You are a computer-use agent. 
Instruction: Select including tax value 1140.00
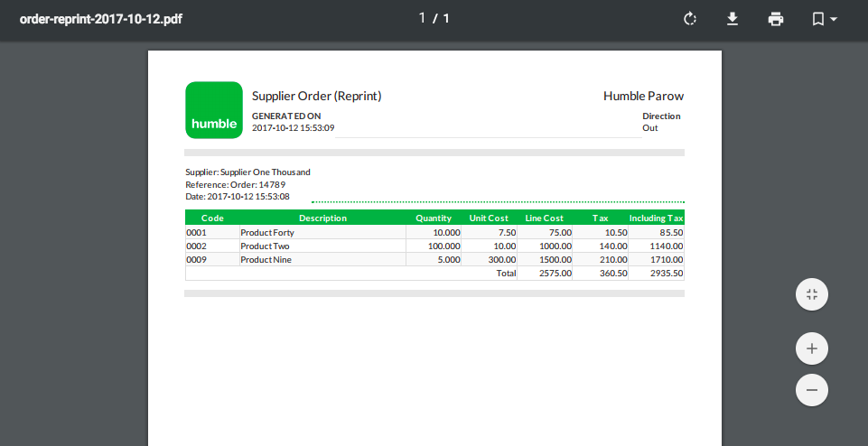click(x=667, y=246)
